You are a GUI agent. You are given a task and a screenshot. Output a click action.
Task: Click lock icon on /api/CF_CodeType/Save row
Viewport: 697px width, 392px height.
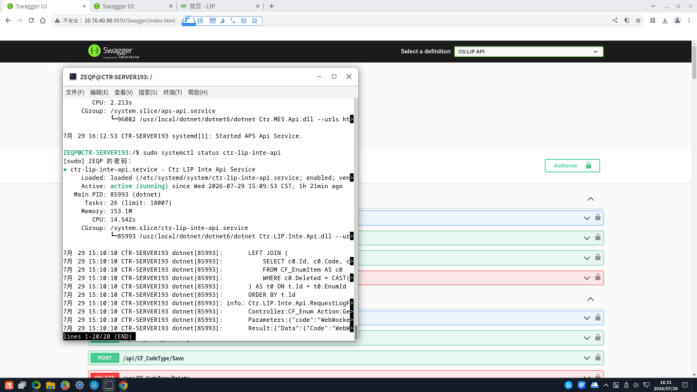click(x=598, y=357)
